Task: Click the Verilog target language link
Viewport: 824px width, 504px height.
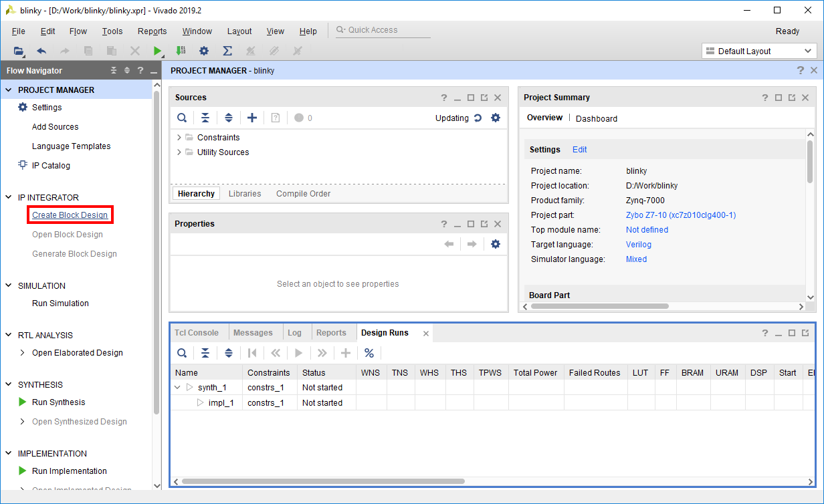Action: (640, 245)
